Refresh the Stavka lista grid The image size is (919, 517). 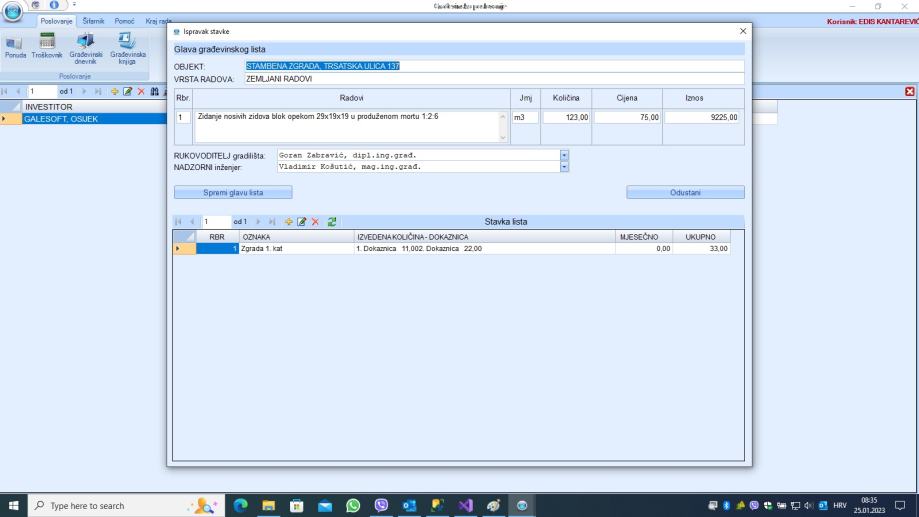point(331,221)
